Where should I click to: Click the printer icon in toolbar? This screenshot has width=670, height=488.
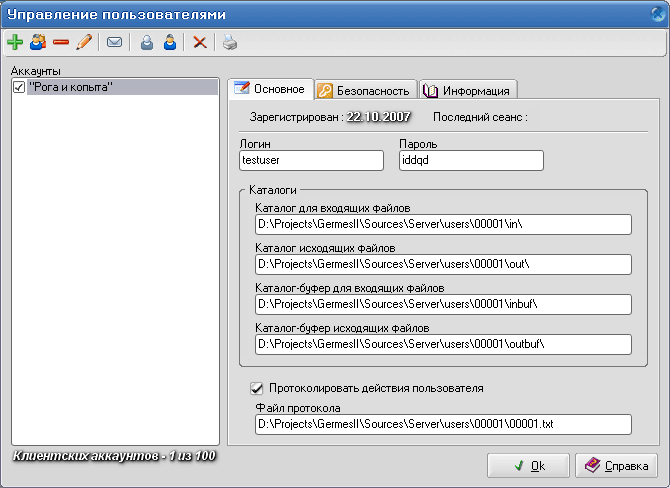[x=230, y=42]
